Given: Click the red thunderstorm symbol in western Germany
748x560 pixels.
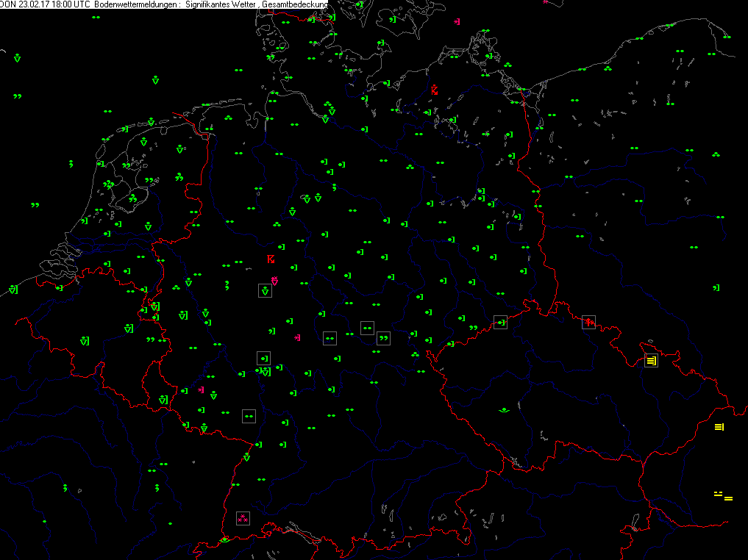Looking at the screenshot, I should pos(271,259).
